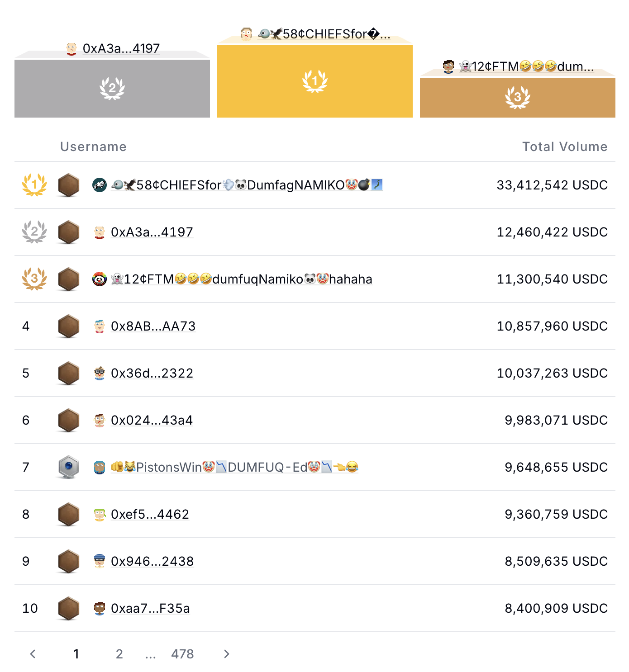Viewport: 629px width, 672px height.
Task: Click the avatar beside 0x946...2438
Action: [x=100, y=561]
